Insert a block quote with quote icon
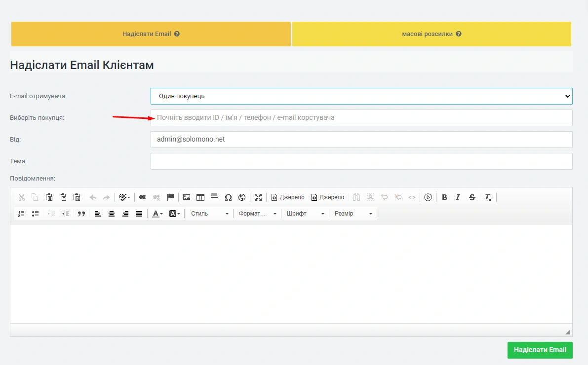Viewport: 588px width, 365px height. [x=81, y=214]
